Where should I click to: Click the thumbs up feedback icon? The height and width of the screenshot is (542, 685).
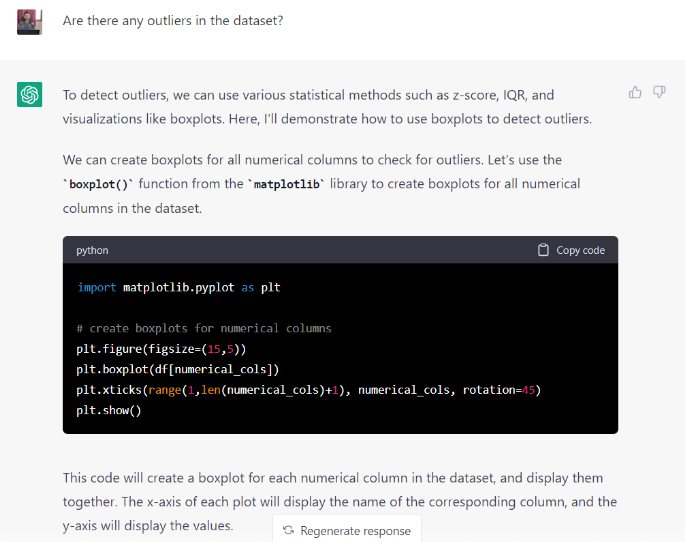coord(635,92)
